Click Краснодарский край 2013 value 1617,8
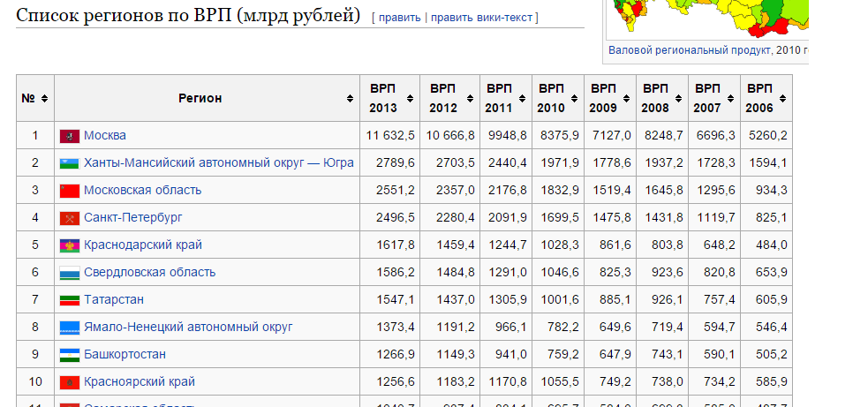This screenshot has height=407, width=868. click(394, 245)
